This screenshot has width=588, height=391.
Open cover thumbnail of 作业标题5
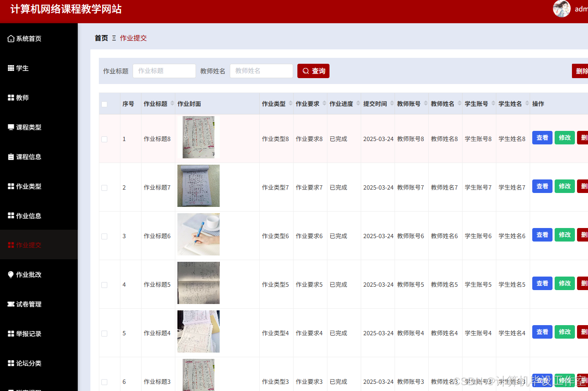click(199, 283)
